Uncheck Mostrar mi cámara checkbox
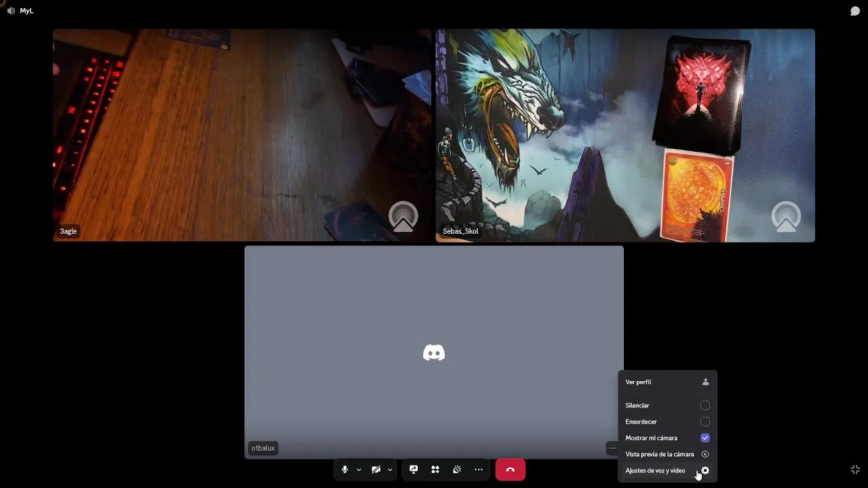Viewport: 868px width, 488px height. click(705, 438)
